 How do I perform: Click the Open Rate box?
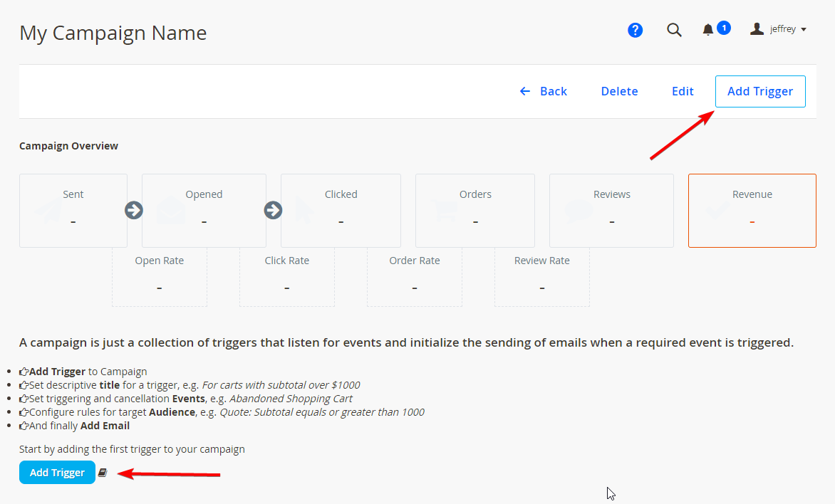[160, 276]
